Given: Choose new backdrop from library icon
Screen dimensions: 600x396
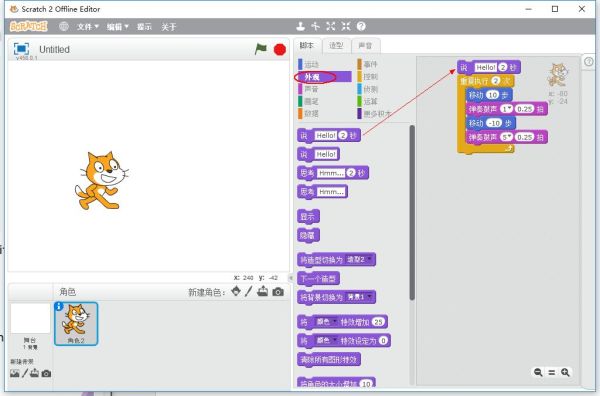Looking at the screenshot, I should click(x=15, y=373).
